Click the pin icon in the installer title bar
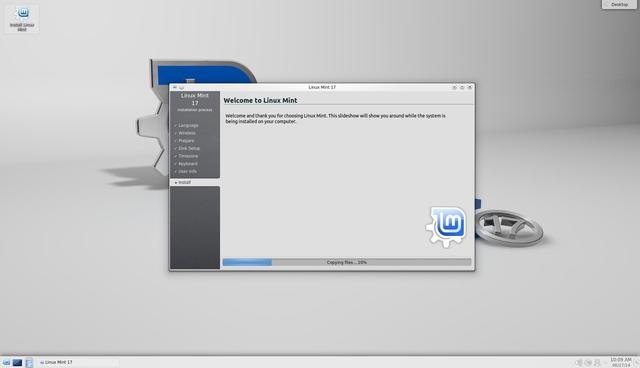The image size is (640, 368). [x=182, y=87]
